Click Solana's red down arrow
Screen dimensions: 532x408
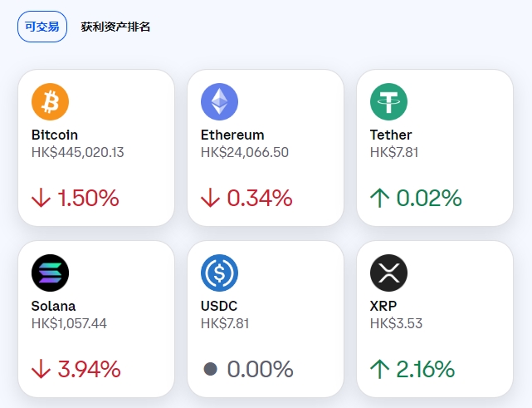tap(41, 369)
